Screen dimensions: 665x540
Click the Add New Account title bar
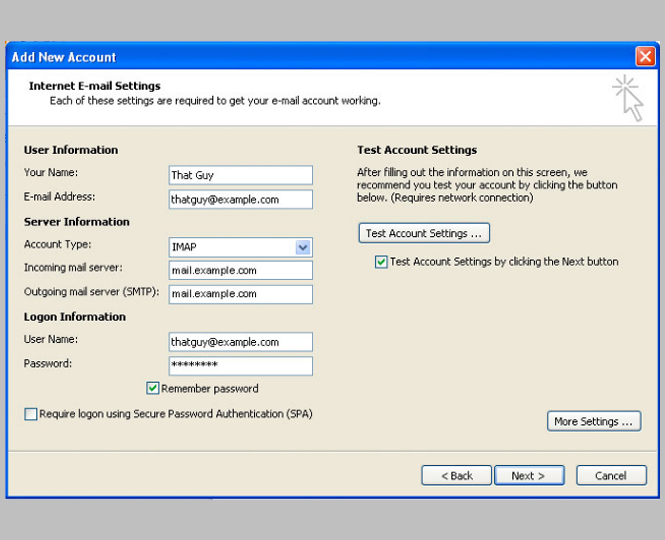(300, 57)
